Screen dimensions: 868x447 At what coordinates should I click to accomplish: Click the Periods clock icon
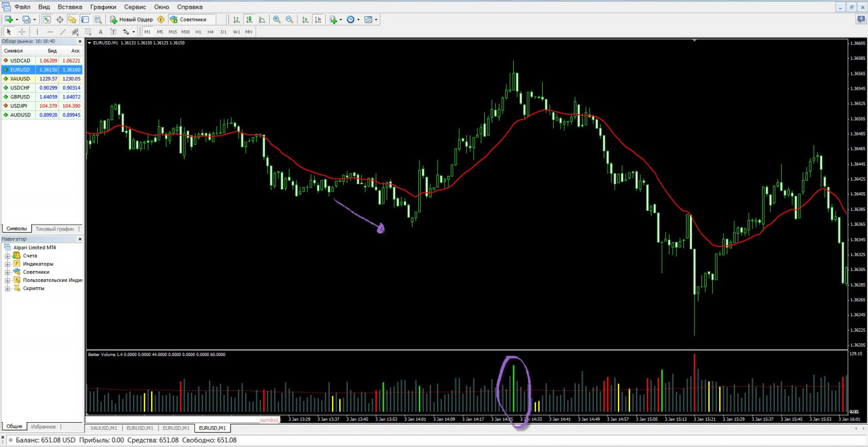[351, 20]
